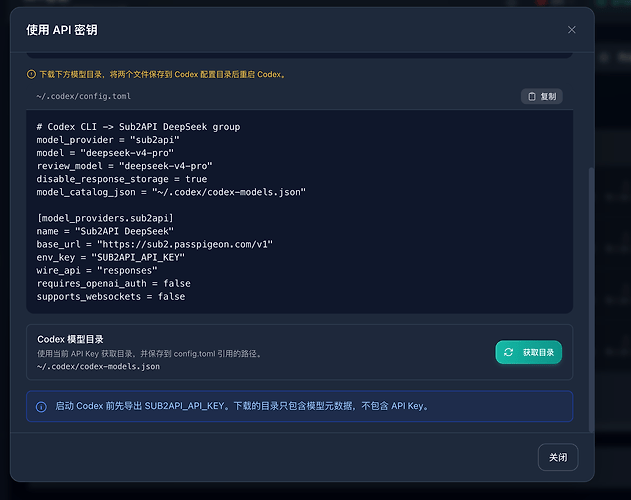
Task: Click the model_provider = "sub2api" line
Action: pos(108,140)
